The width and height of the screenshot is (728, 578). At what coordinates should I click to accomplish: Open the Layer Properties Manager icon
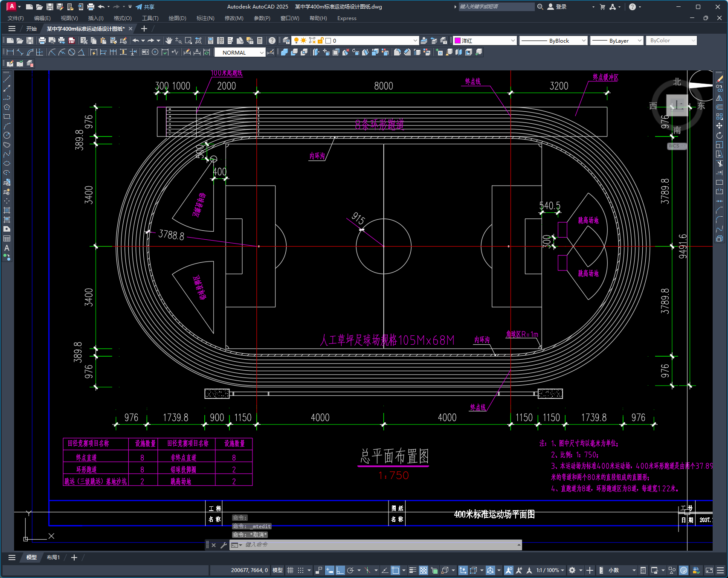click(x=286, y=41)
